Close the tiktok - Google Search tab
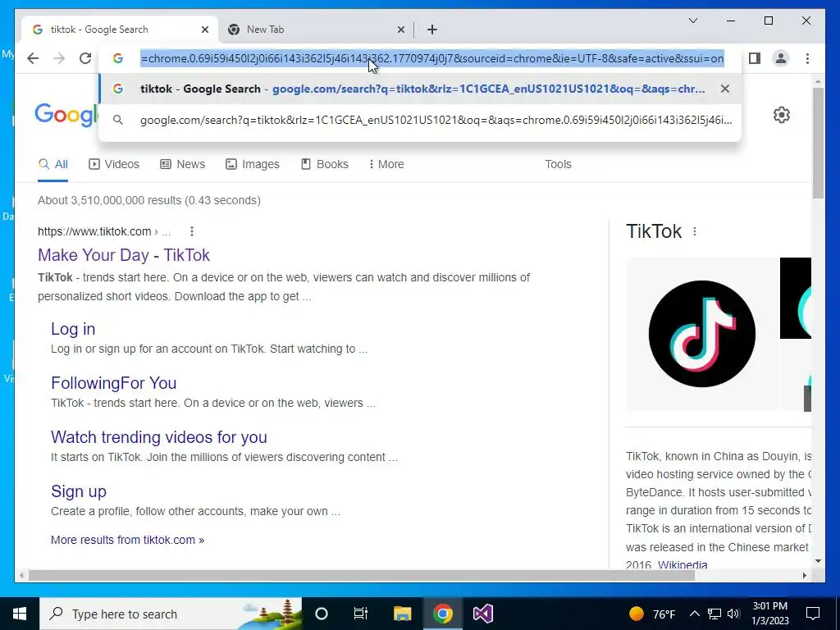Image resolution: width=840 pixels, height=630 pixels. [204, 30]
